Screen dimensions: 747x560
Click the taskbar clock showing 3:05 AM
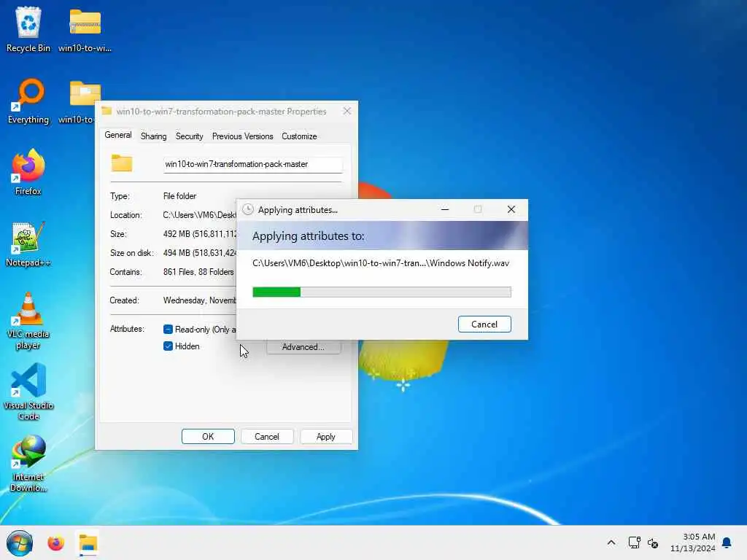point(693,542)
